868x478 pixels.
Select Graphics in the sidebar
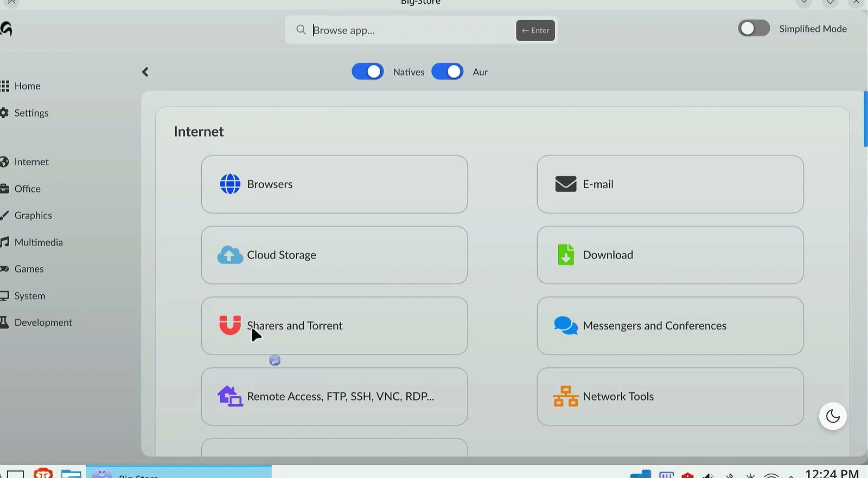click(x=33, y=215)
